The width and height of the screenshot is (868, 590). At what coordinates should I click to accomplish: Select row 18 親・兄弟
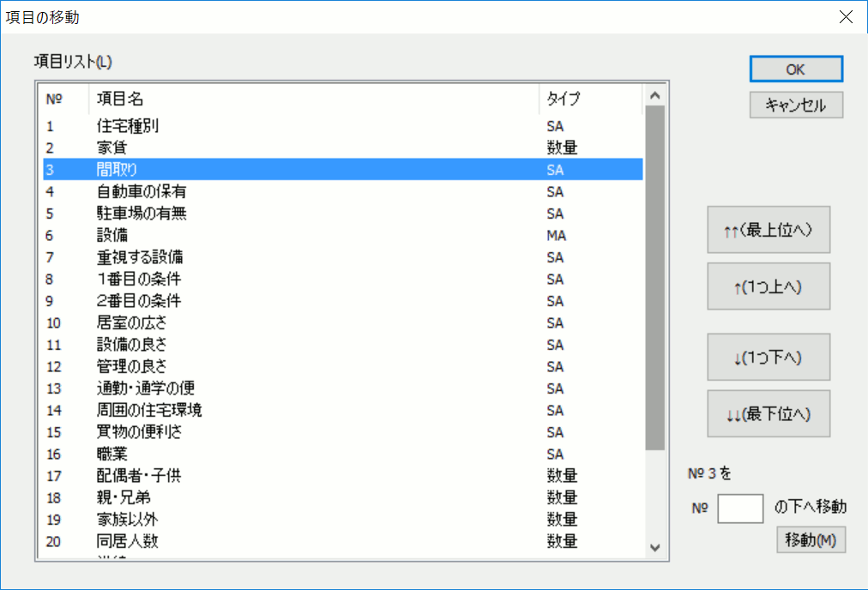click(x=343, y=497)
